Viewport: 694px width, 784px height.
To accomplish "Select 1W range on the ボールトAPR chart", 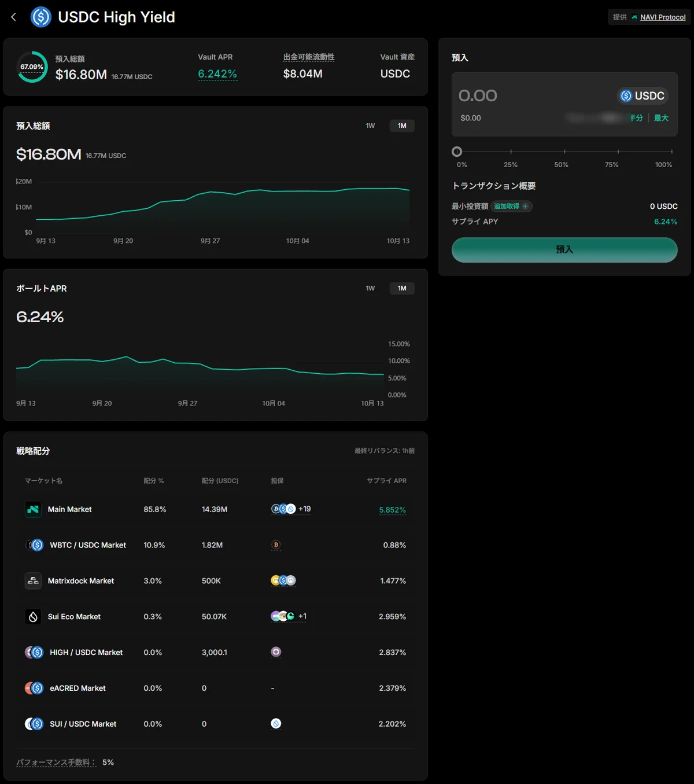I will 370,288.
